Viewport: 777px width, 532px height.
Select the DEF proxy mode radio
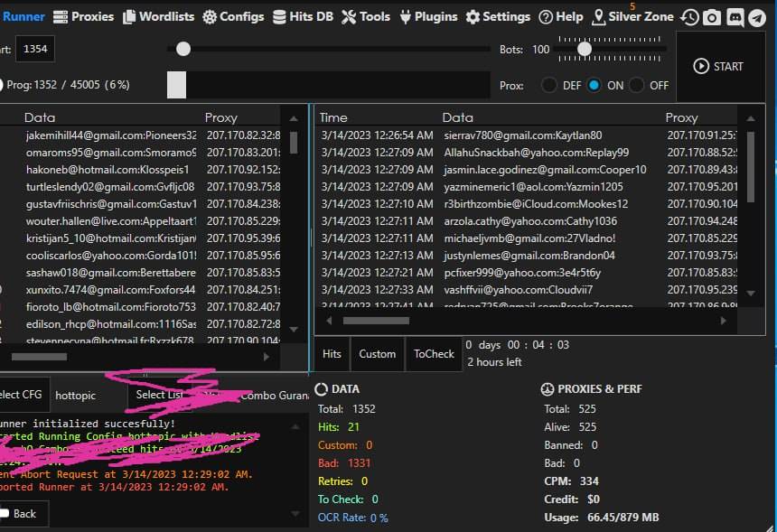pyautogui.click(x=549, y=85)
